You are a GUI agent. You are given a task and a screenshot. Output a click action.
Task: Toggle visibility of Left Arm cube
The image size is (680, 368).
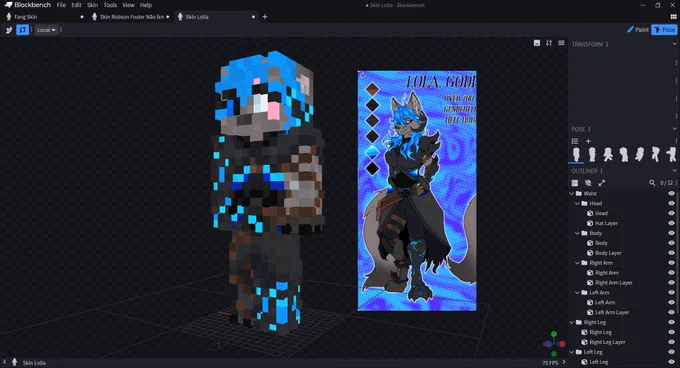pos(671,303)
